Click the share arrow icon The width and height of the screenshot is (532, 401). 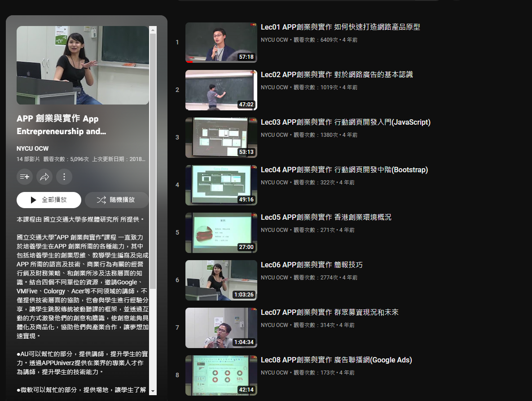tap(44, 177)
